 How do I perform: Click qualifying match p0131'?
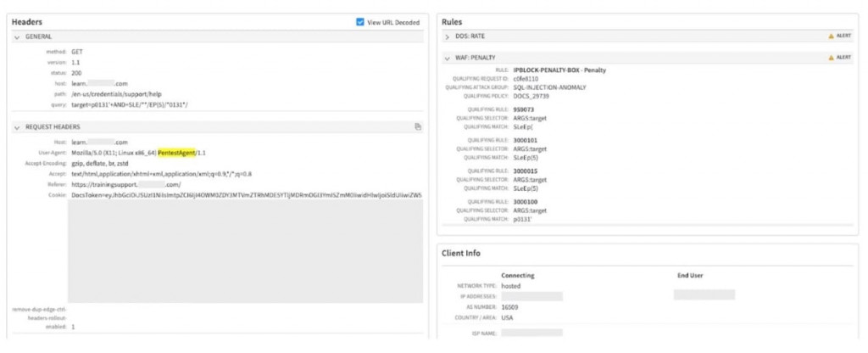click(x=522, y=220)
